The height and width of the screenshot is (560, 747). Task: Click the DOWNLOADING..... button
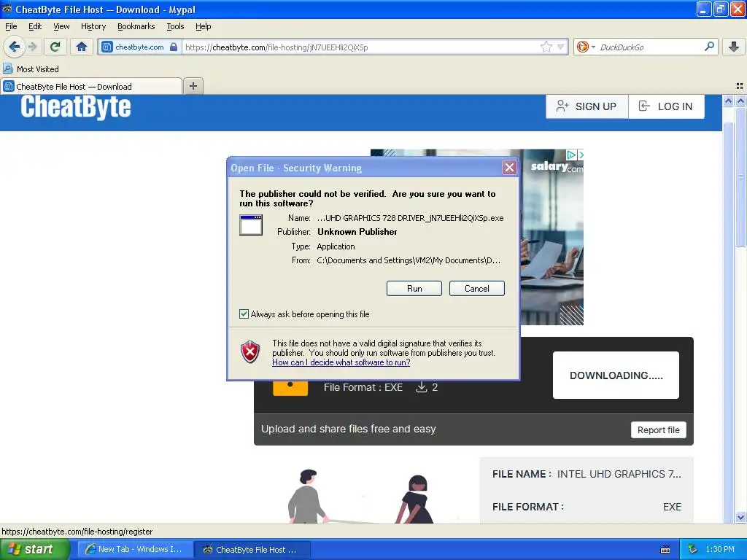(x=616, y=376)
